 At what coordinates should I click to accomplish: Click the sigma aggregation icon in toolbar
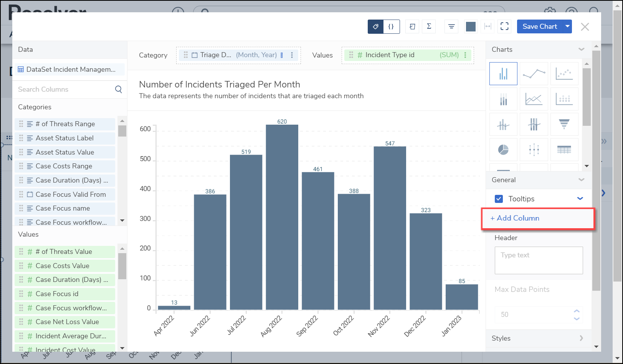(x=429, y=26)
